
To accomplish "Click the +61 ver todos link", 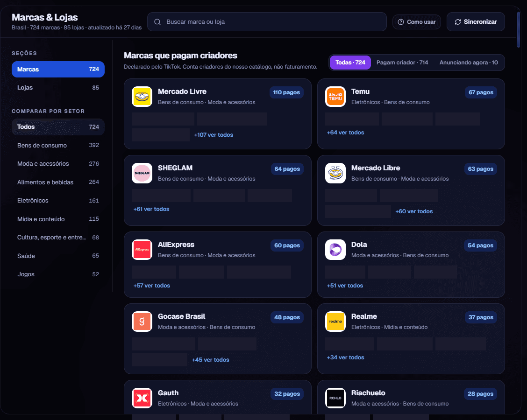I will [151, 209].
